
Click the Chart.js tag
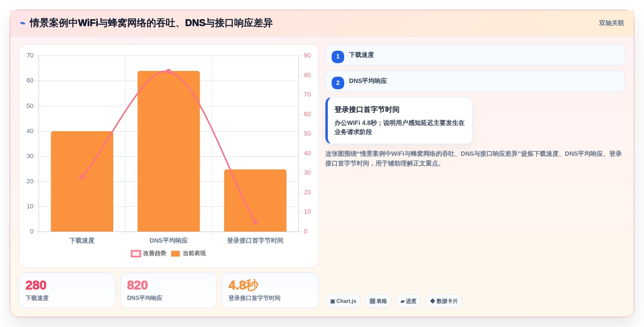pos(343,301)
